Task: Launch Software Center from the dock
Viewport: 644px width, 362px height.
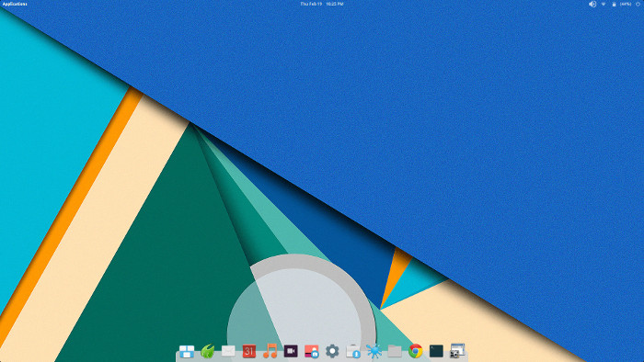Action: coord(353,351)
